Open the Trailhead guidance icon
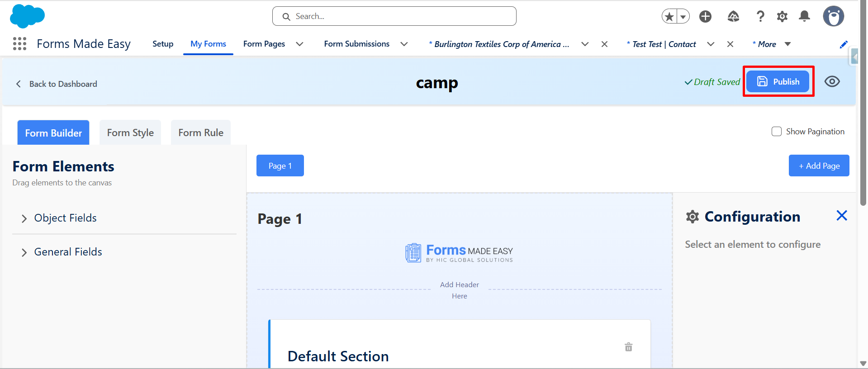 point(733,17)
